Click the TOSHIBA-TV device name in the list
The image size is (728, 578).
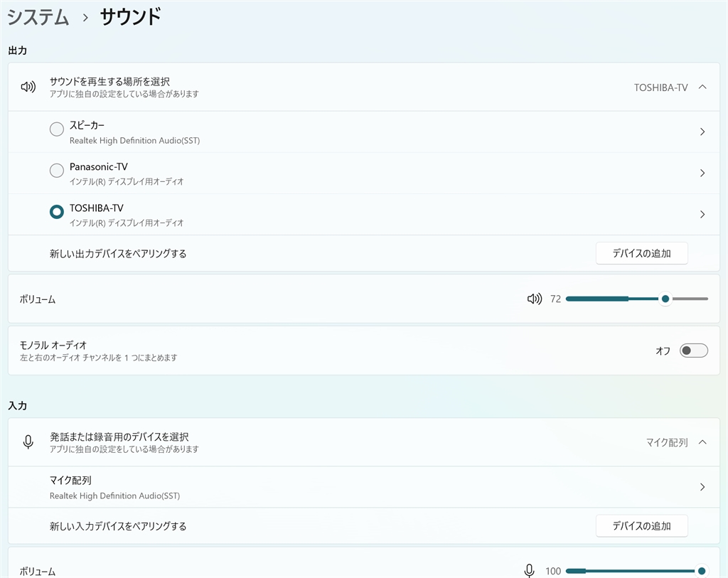(x=97, y=208)
